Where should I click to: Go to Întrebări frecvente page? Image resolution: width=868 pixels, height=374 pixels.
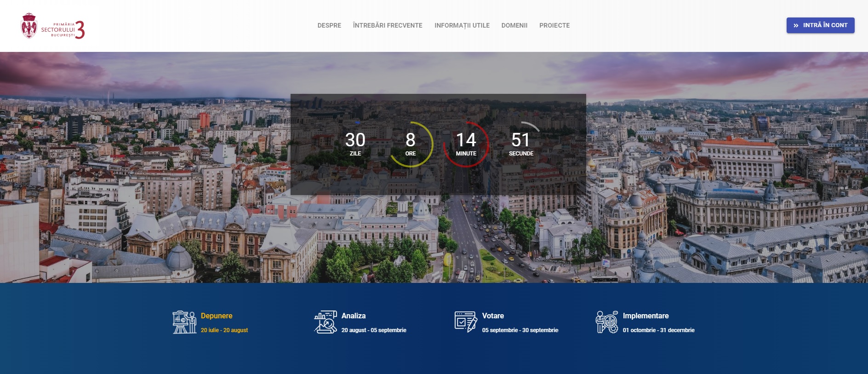pos(388,26)
